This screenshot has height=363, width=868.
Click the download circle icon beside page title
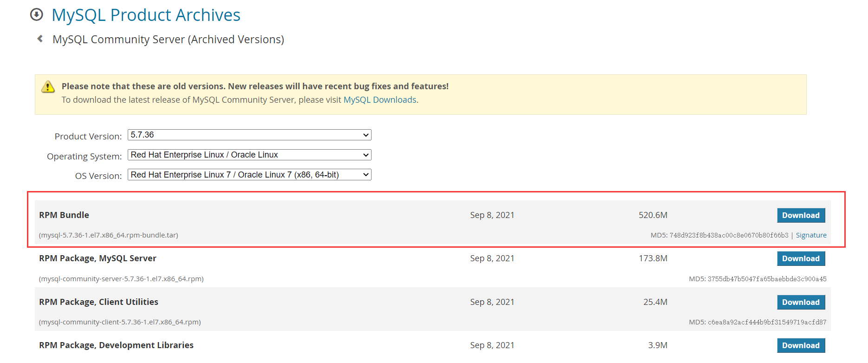tap(36, 15)
